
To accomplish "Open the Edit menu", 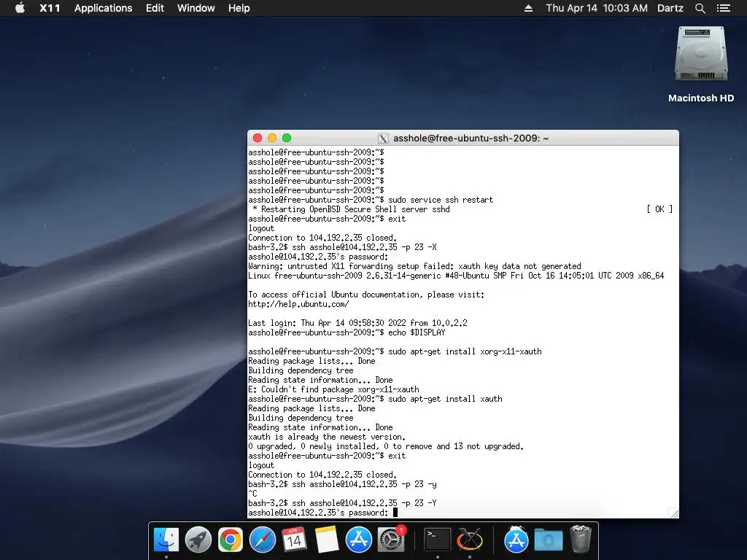I will point(155,8).
